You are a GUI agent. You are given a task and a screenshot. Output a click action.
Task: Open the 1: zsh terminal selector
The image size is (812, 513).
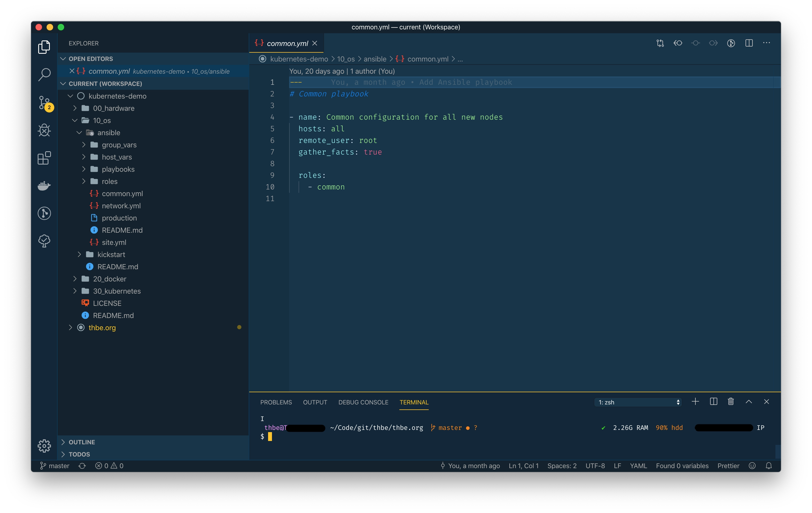point(637,402)
